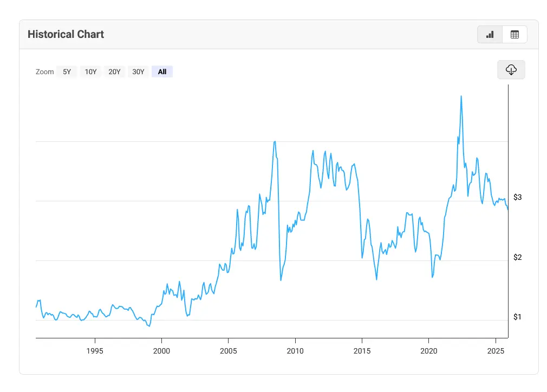Screen dimensions: 547x392
Task: Switch to the bar chart view icon
Action: [x=490, y=35]
